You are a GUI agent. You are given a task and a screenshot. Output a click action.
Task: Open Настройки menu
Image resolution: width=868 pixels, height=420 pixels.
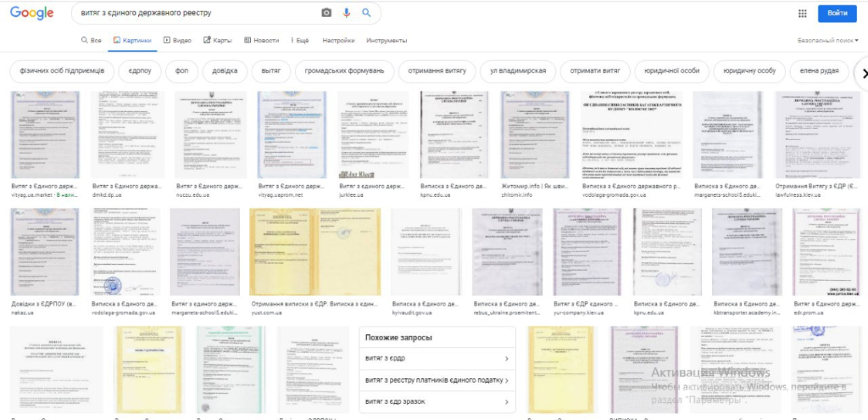click(x=338, y=41)
